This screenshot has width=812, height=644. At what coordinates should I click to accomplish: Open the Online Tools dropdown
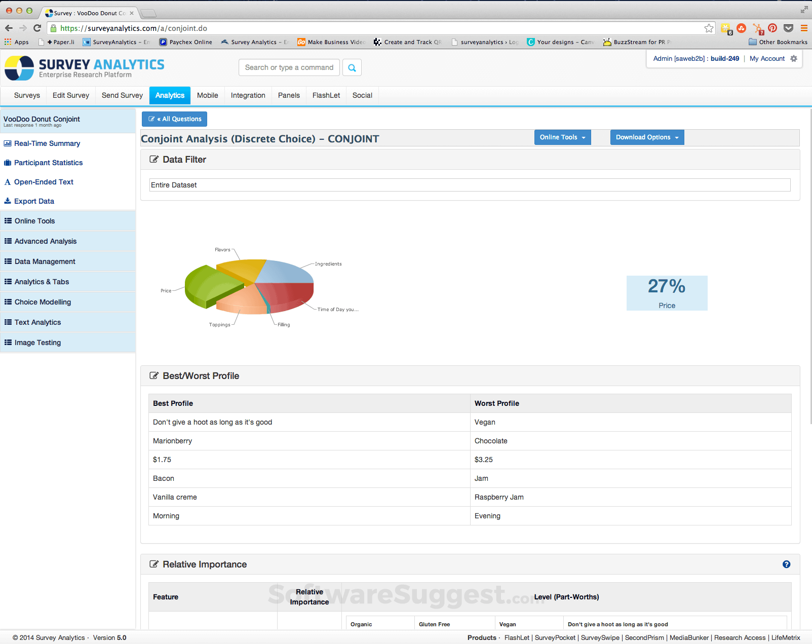[562, 137]
